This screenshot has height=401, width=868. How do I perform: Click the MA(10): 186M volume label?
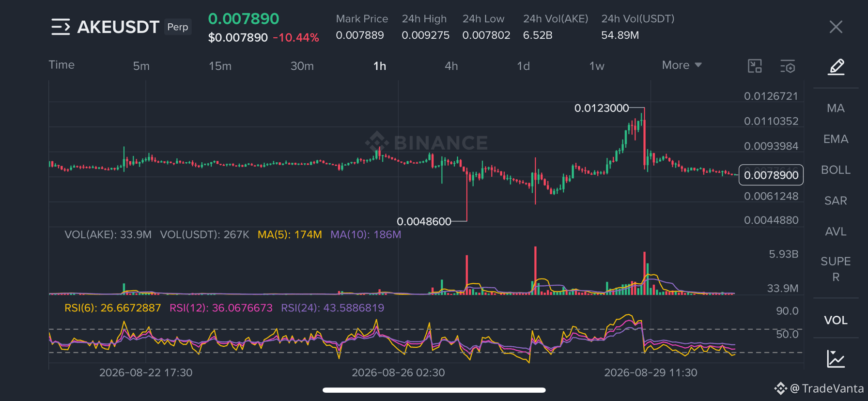pos(366,235)
